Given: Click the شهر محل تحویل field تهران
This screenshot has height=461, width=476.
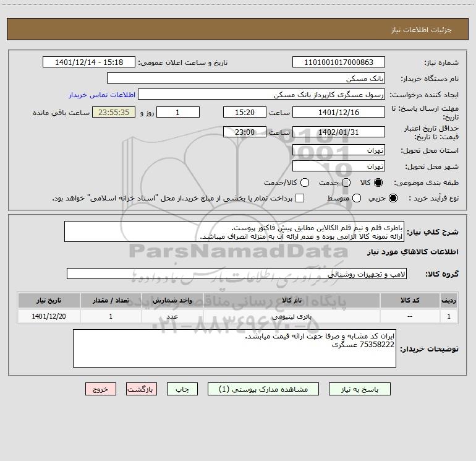Looking at the screenshot, I should click(339, 166).
